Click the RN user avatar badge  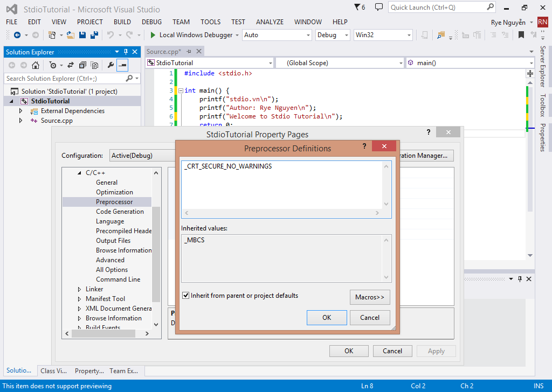[542, 22]
